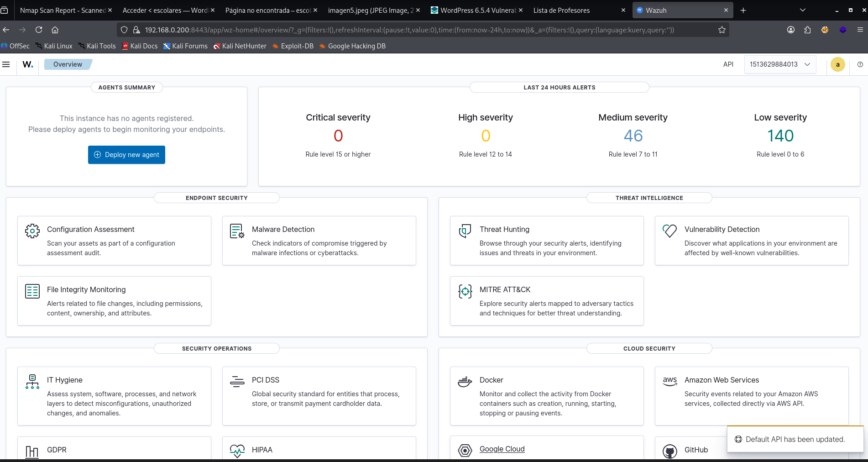Click the Default API has been updated toast
The height and width of the screenshot is (462, 868).
(795, 439)
